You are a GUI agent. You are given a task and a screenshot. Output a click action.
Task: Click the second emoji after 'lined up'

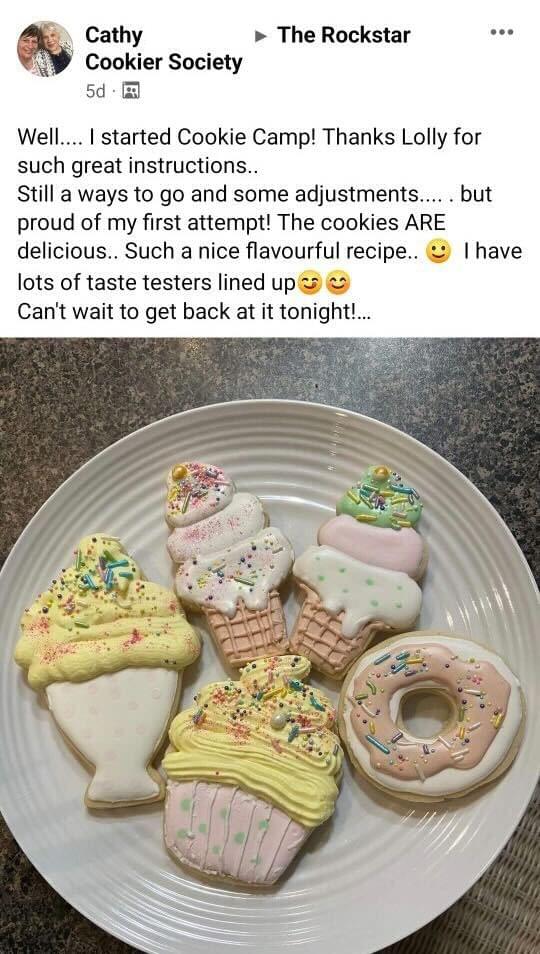coord(338,283)
